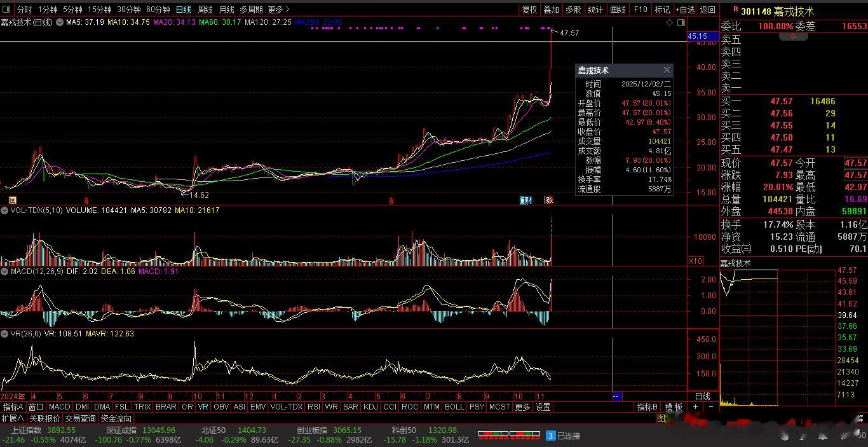This screenshot has height=447, width=868.
Task: Toggle the side panel icon beside the diamond
Action: pyautogui.click(x=681, y=23)
